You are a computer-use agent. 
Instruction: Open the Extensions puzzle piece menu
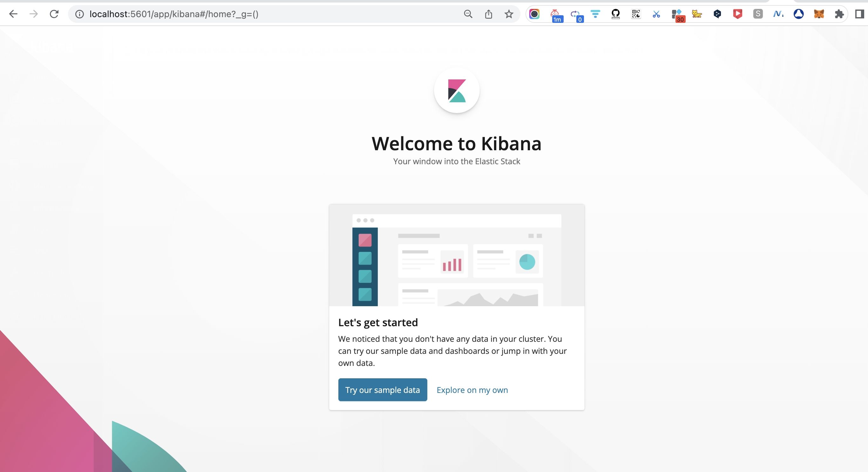click(839, 14)
